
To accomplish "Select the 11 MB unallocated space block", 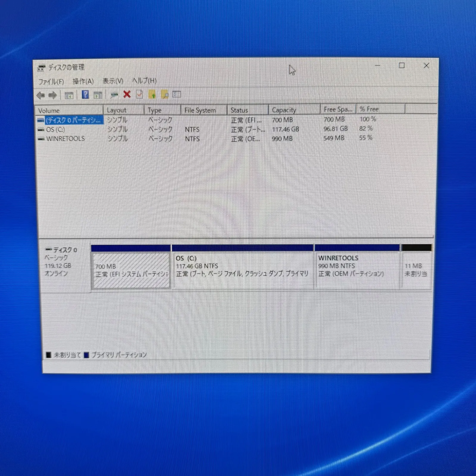I will pyautogui.click(x=416, y=270).
